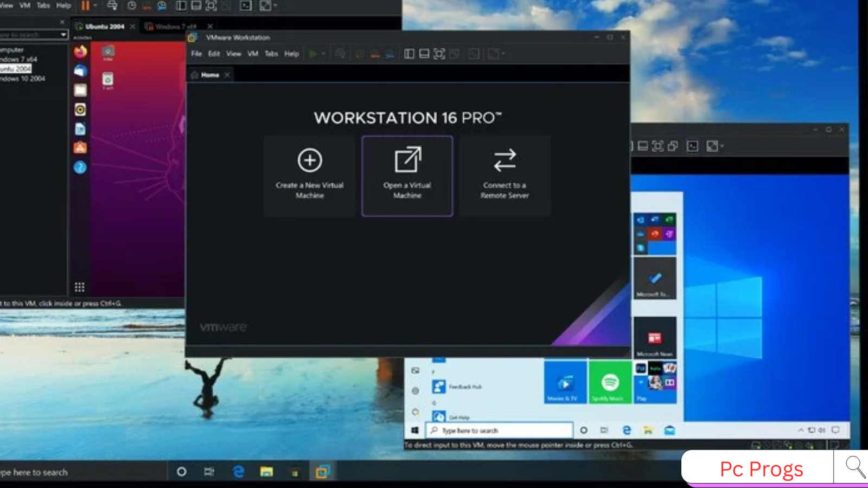Click Start button in Windows 10 VM

(x=415, y=431)
